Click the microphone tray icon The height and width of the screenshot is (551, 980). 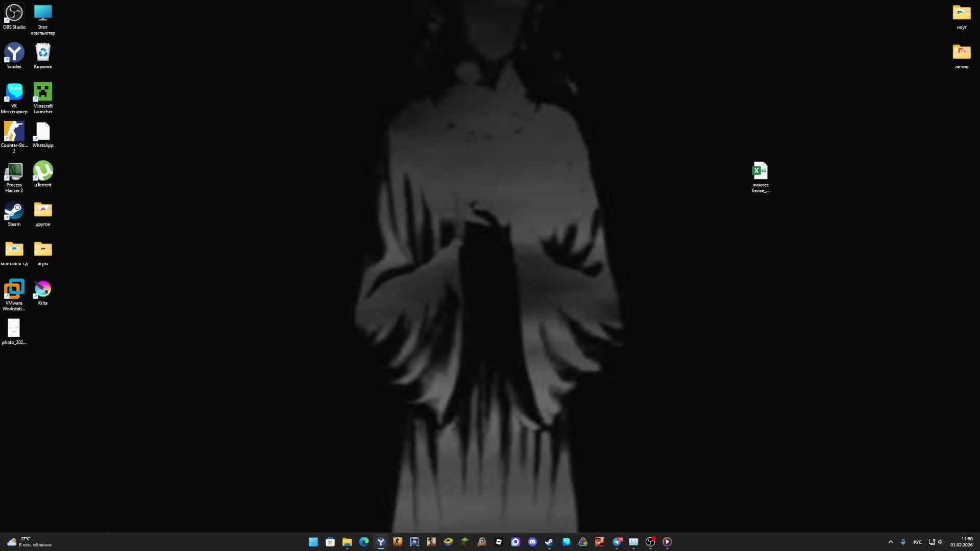(903, 542)
